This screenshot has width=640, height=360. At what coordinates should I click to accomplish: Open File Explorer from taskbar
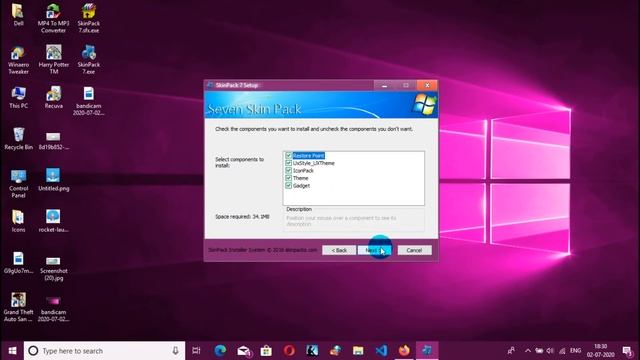pos(358,351)
